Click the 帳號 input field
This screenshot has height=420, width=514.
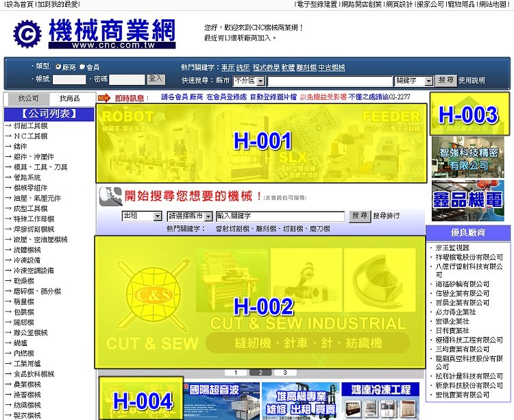click(x=69, y=79)
